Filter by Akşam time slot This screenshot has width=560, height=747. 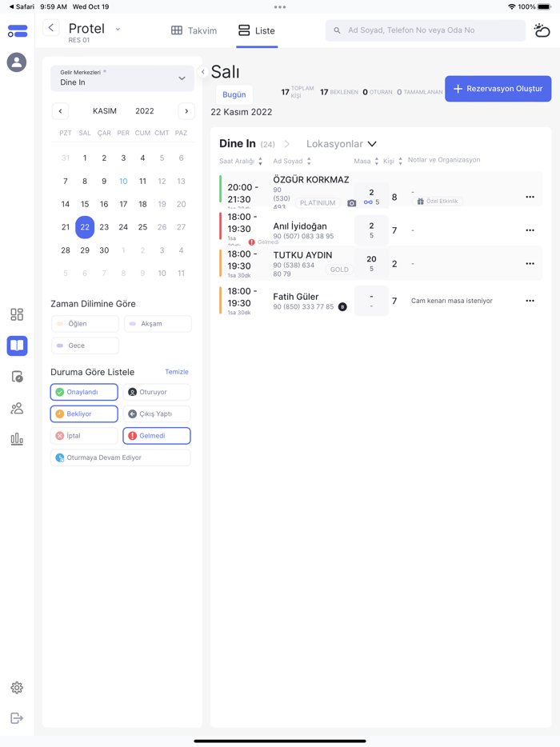(158, 324)
